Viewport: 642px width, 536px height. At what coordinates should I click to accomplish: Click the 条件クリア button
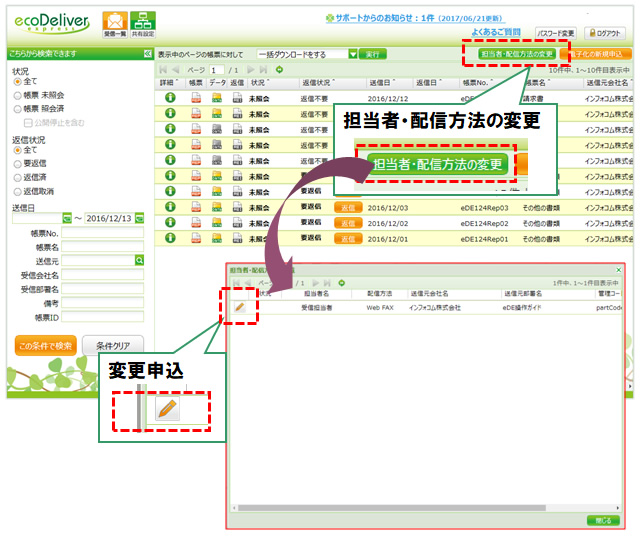click(113, 345)
